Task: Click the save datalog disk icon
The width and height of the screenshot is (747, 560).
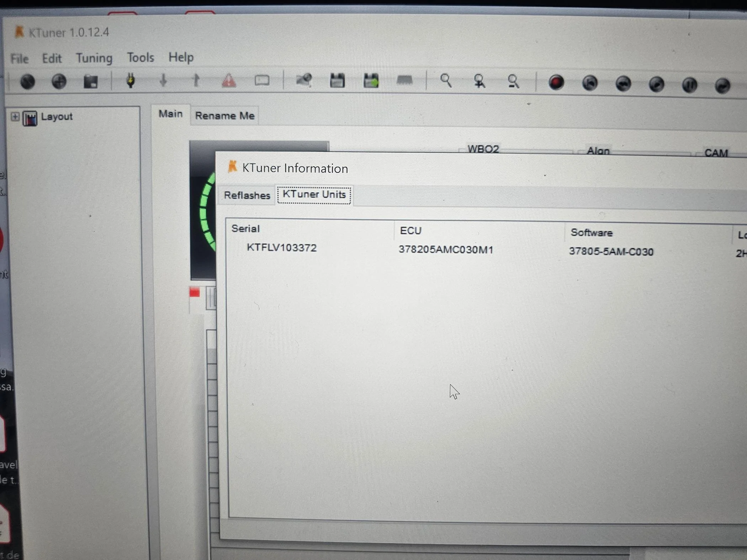Action: (337, 81)
